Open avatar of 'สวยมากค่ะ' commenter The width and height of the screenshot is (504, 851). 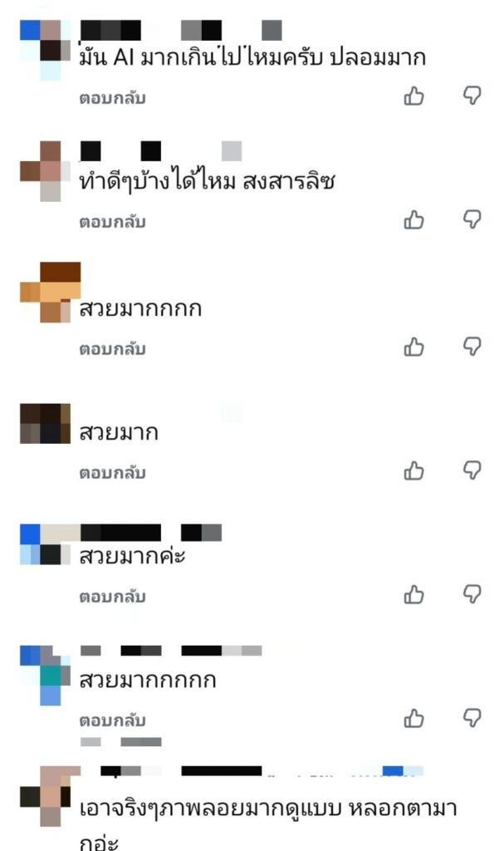[45, 544]
